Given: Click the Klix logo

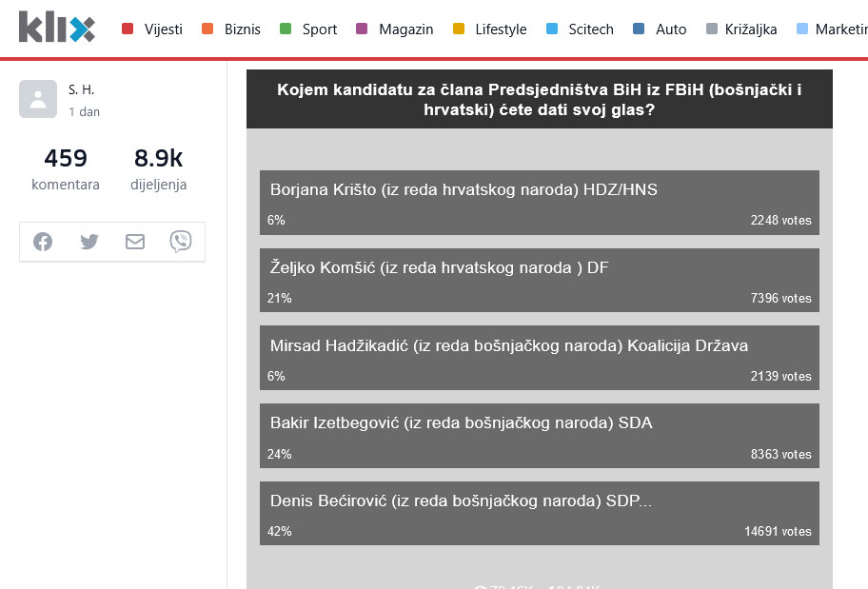Looking at the screenshot, I should tap(57, 29).
